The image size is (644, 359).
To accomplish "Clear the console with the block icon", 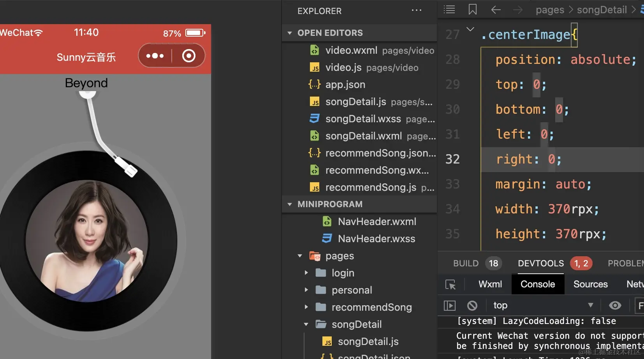I will pos(472,306).
